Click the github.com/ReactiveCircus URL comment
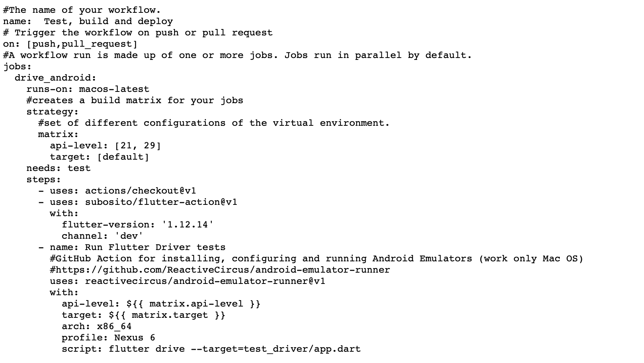 coord(220,270)
